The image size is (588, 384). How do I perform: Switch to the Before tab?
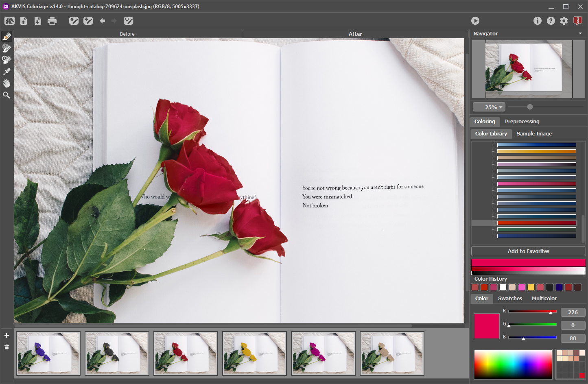(x=127, y=34)
